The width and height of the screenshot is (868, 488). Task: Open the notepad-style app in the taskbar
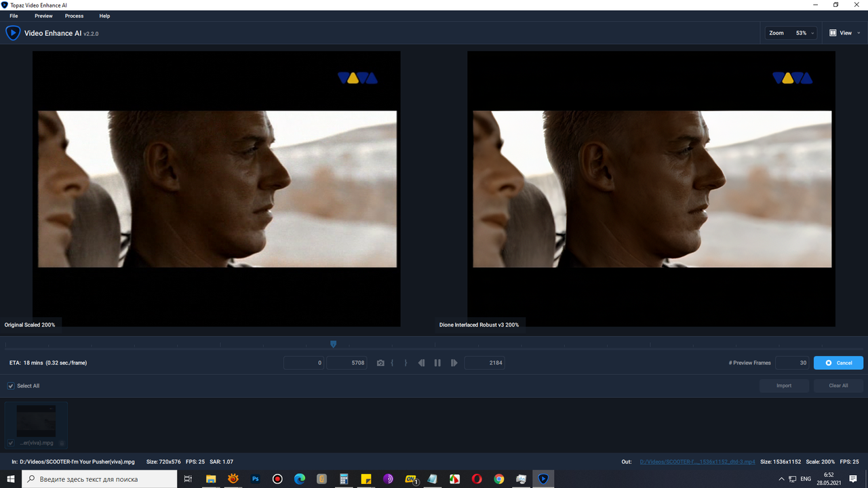[x=433, y=479]
